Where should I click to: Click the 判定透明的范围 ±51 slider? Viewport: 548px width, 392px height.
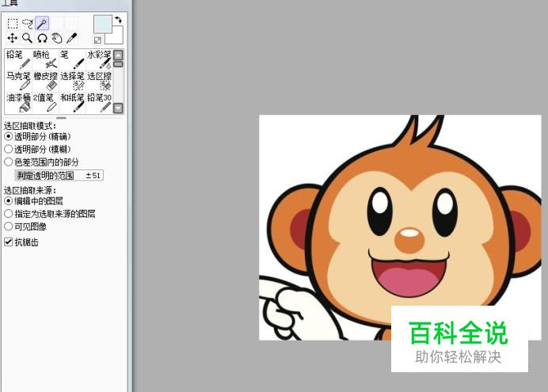click(59, 175)
